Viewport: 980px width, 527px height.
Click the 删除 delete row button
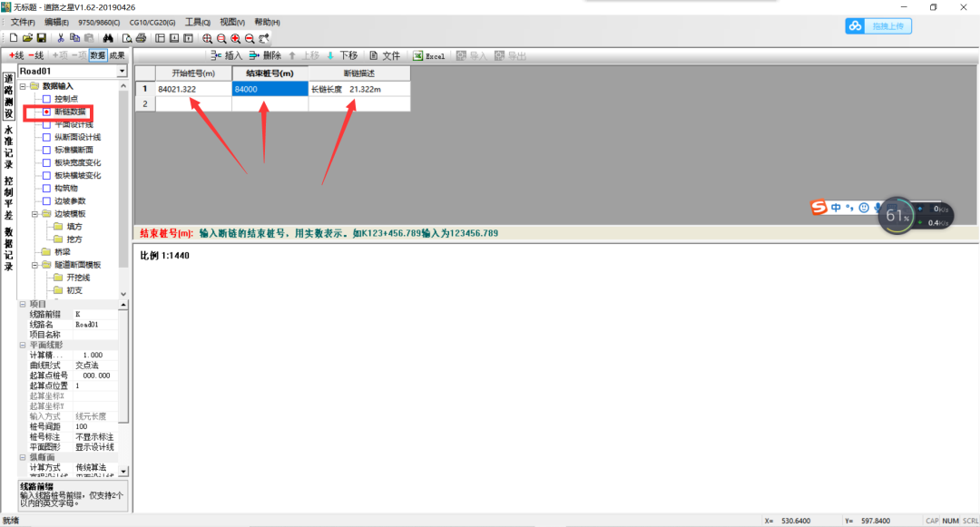pos(265,55)
